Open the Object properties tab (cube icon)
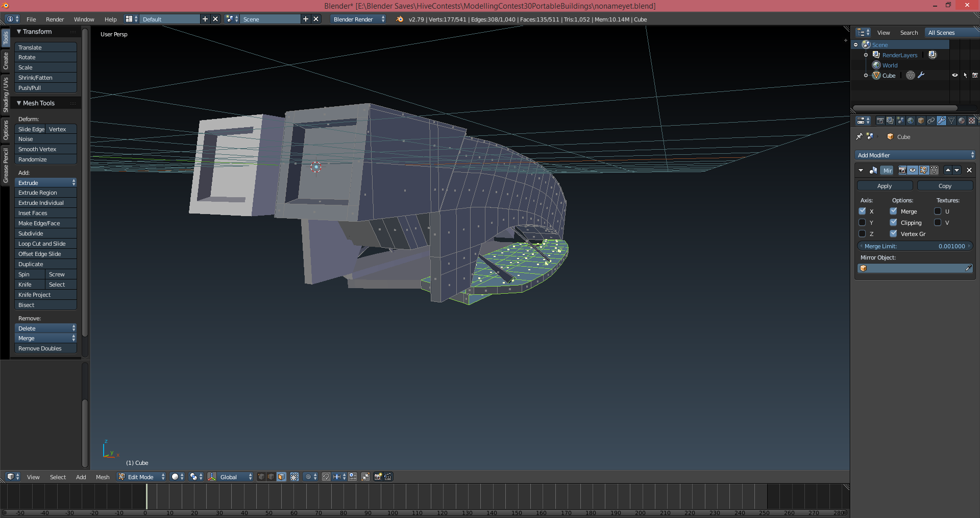 [x=921, y=121]
